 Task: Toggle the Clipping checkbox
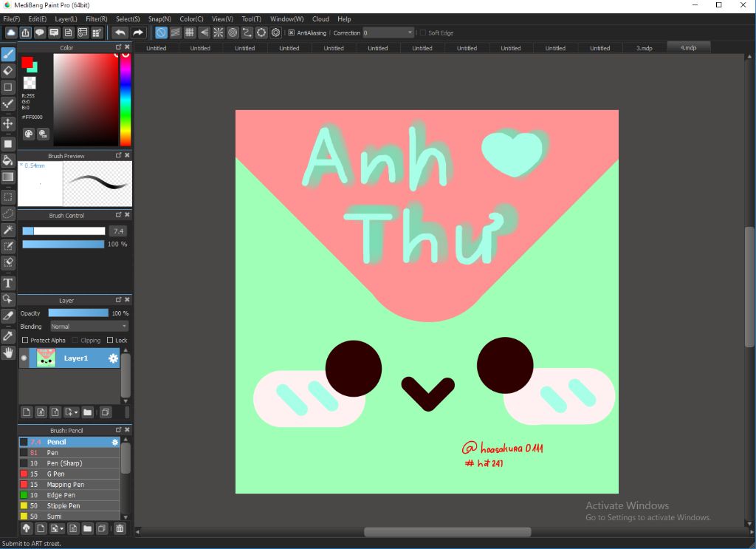coord(75,340)
